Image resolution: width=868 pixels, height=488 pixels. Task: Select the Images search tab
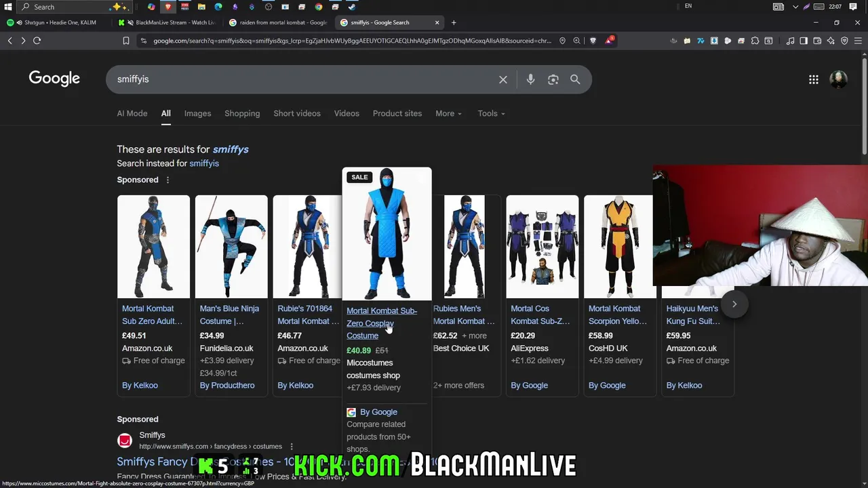197,113
